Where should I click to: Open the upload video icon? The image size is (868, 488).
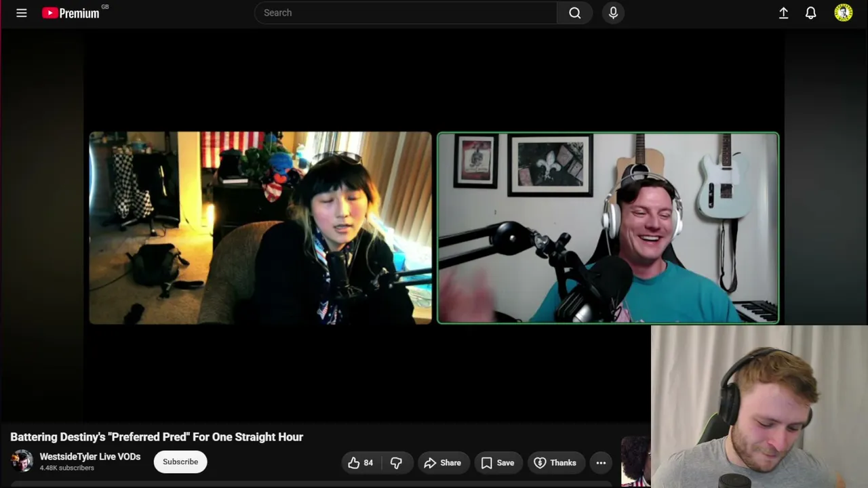(783, 13)
